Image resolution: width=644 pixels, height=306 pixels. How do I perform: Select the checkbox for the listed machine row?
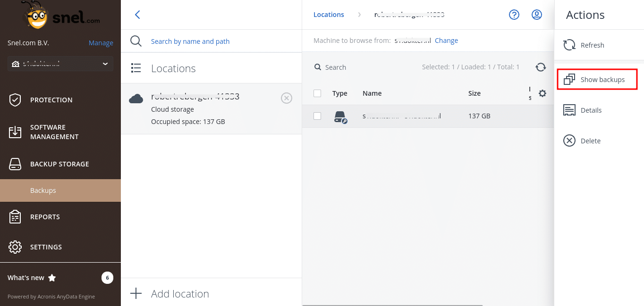pyautogui.click(x=317, y=116)
